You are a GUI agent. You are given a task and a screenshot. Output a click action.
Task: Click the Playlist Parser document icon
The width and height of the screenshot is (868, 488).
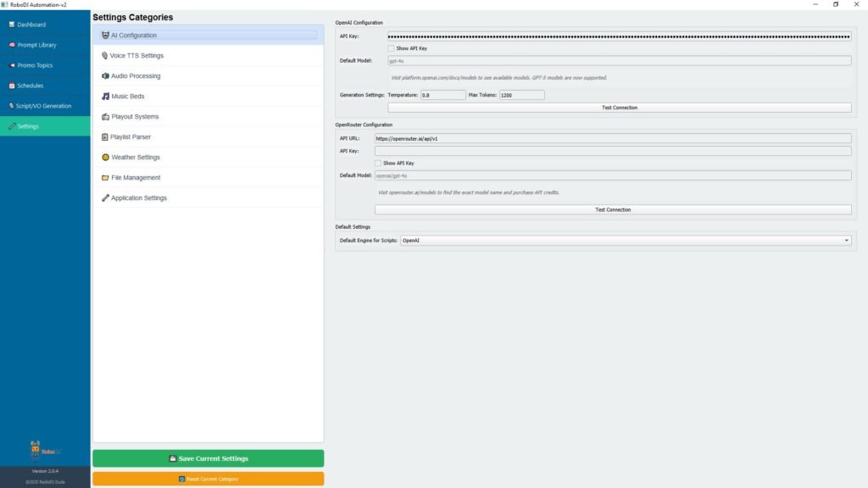pos(105,137)
